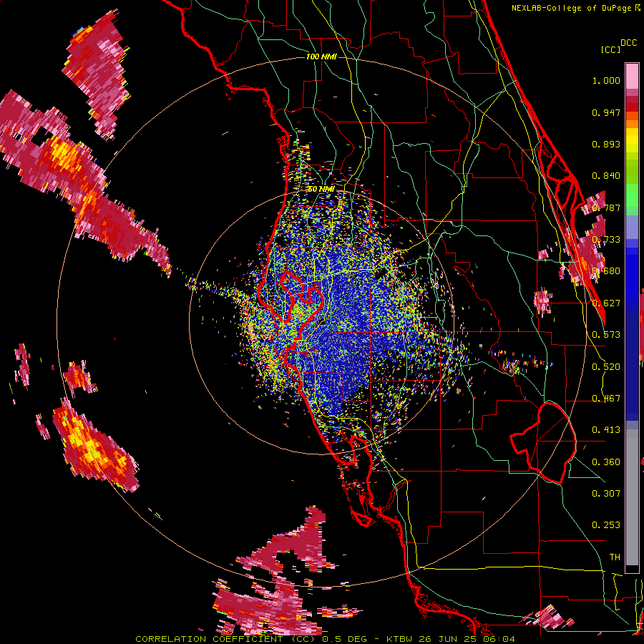This screenshot has width=644, height=644.
Task: Pick the yellow segment of the color bar
Action: (x=632, y=140)
